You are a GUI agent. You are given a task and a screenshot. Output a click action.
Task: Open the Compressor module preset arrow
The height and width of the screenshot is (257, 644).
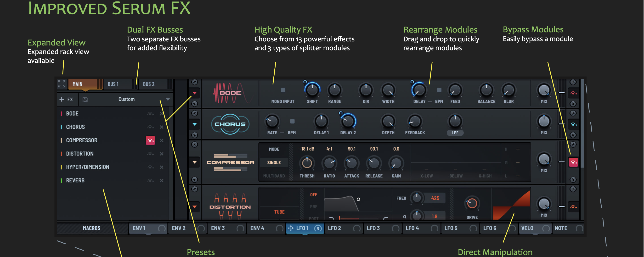pyautogui.click(x=194, y=162)
